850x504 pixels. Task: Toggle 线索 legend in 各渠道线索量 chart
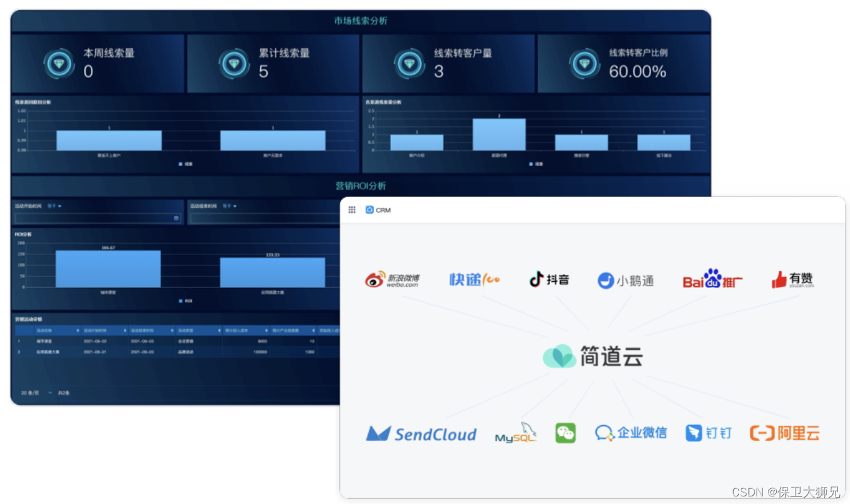(536, 164)
